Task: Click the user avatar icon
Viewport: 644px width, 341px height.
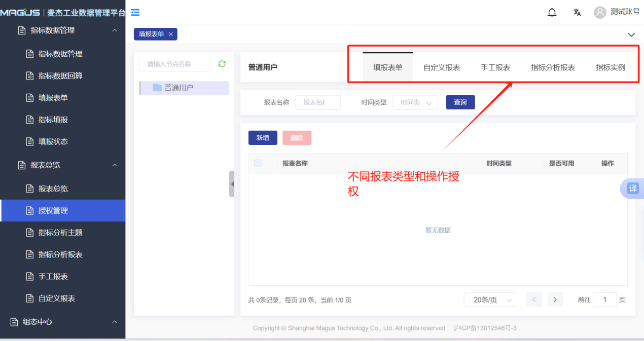Action: pyautogui.click(x=600, y=12)
